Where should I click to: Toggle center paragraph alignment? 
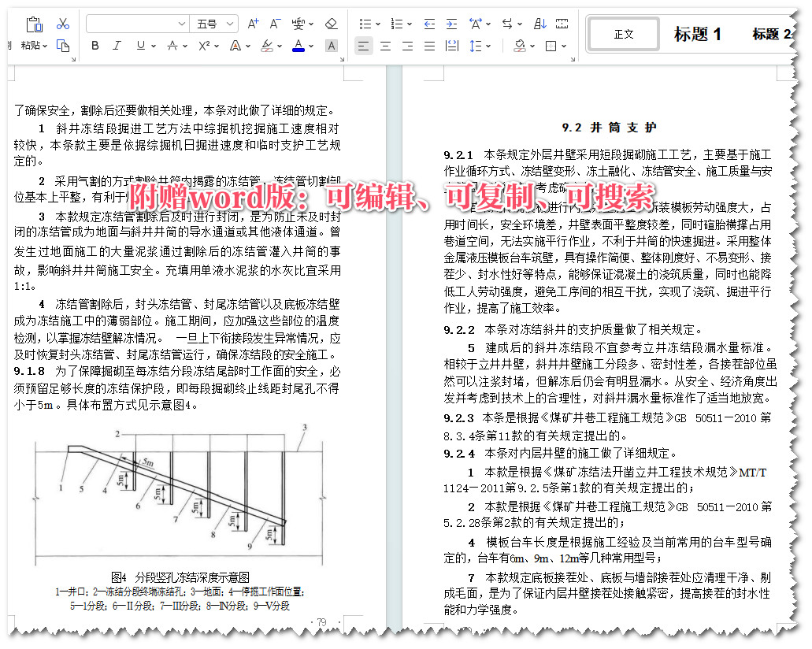tap(385, 46)
